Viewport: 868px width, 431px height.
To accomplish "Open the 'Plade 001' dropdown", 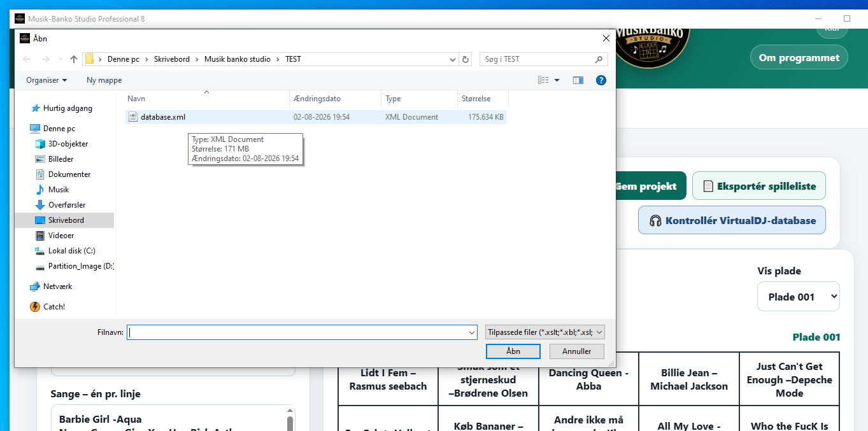I will click(799, 297).
